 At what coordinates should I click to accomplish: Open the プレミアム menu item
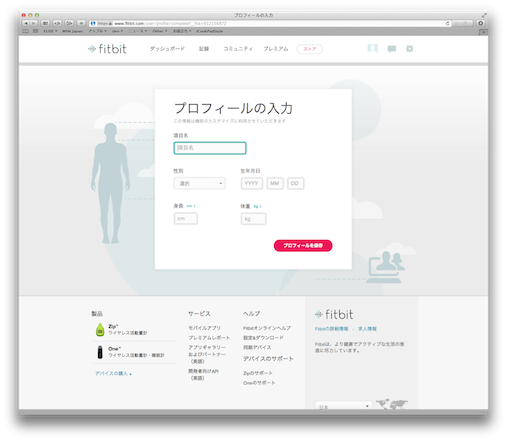click(x=275, y=49)
